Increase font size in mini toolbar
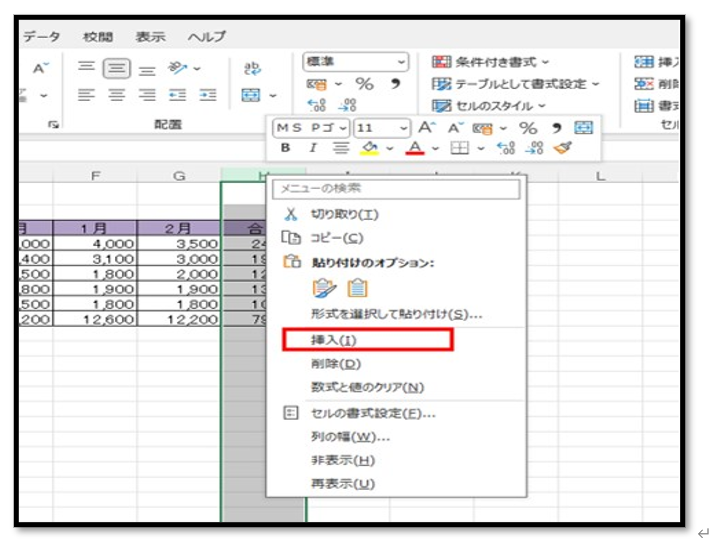This screenshot has height=541, width=714. click(427, 128)
